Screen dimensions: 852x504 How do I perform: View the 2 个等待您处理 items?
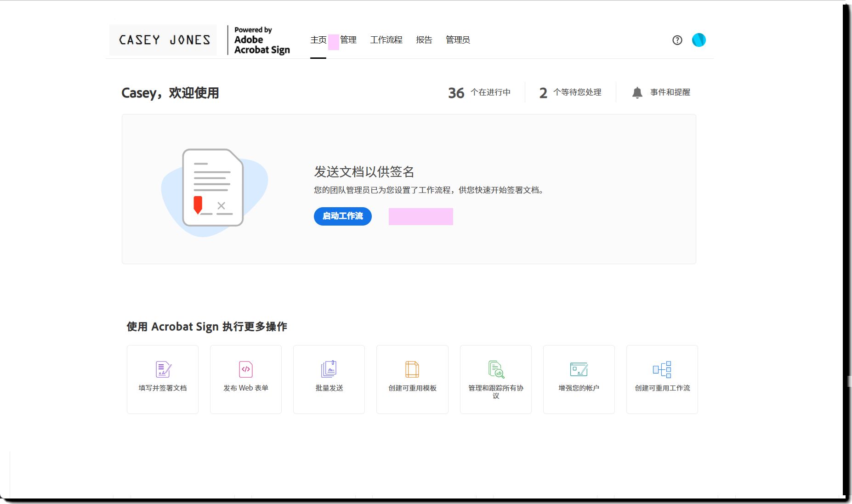click(x=570, y=93)
